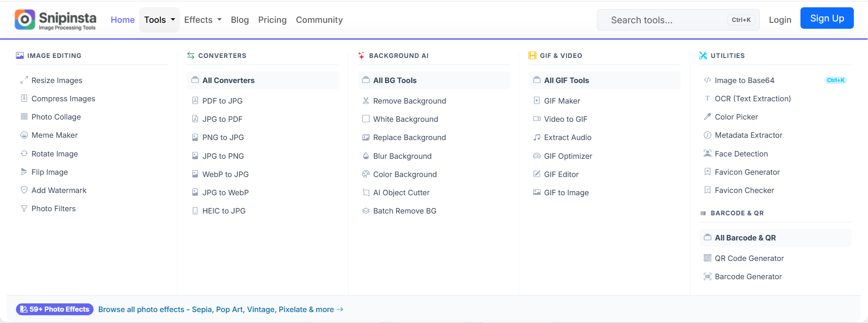Collapse the Tools dropdown menu
The width and height of the screenshot is (868, 323).
tap(159, 20)
